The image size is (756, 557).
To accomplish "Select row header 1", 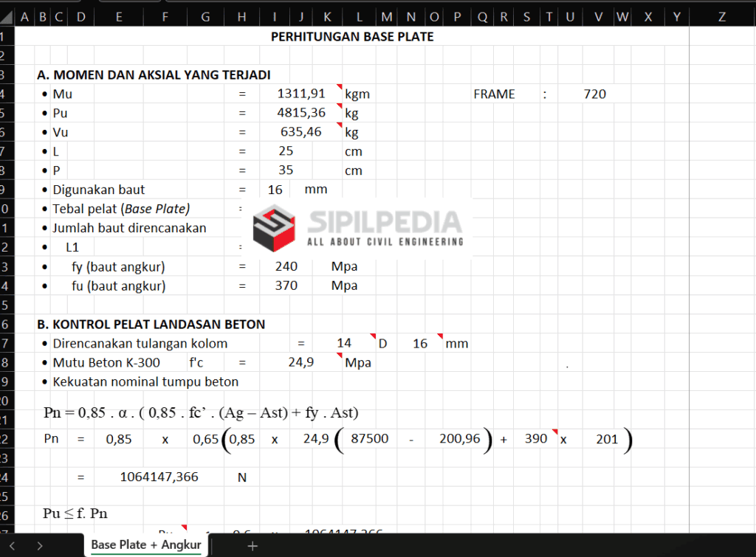I will pyautogui.click(x=7, y=35).
